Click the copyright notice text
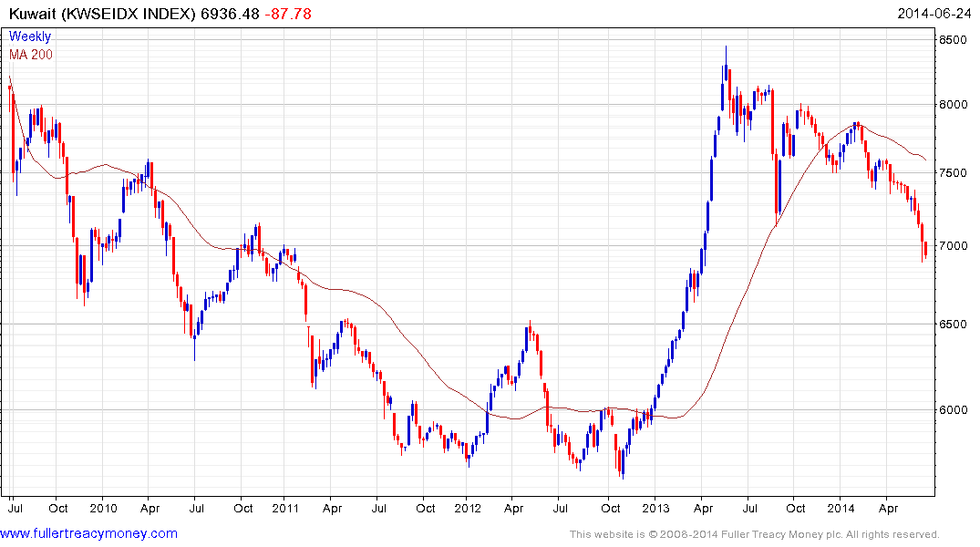 (755, 534)
